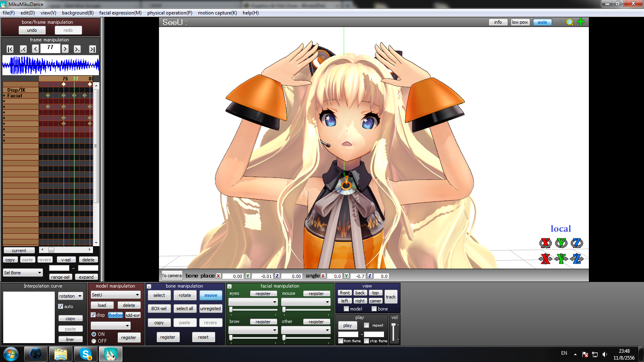Click the green move view cross icon
The height and width of the screenshot is (362, 644).
(581, 22)
